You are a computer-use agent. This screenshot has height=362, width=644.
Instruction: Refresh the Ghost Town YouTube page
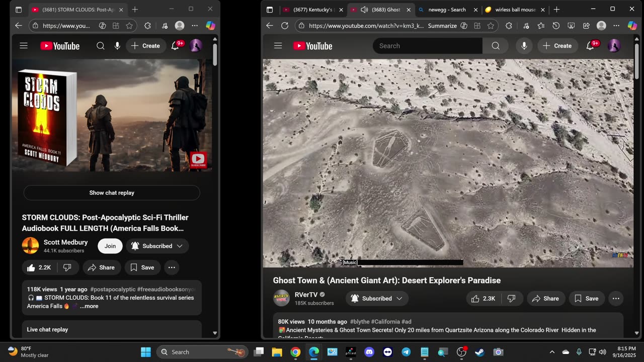[285, 26]
